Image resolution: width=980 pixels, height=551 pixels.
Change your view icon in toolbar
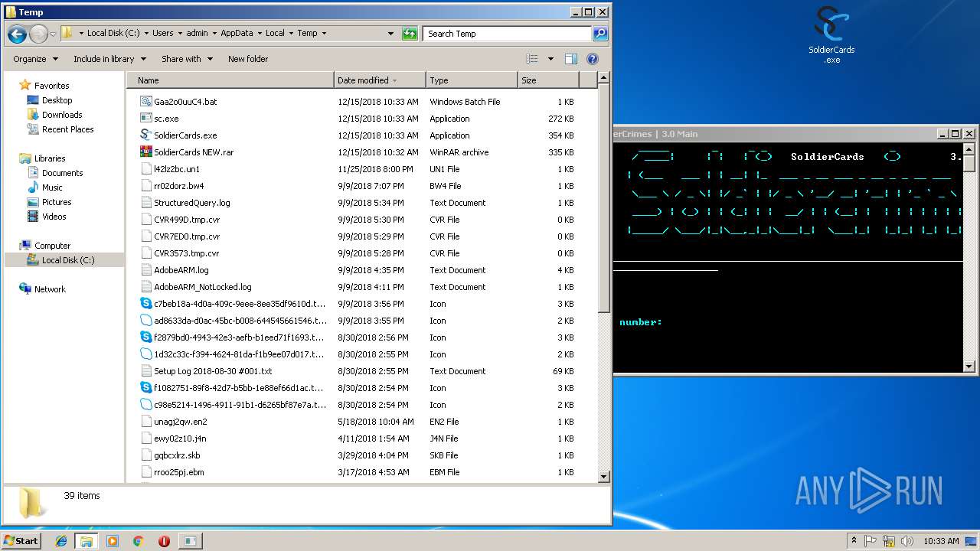click(532, 59)
